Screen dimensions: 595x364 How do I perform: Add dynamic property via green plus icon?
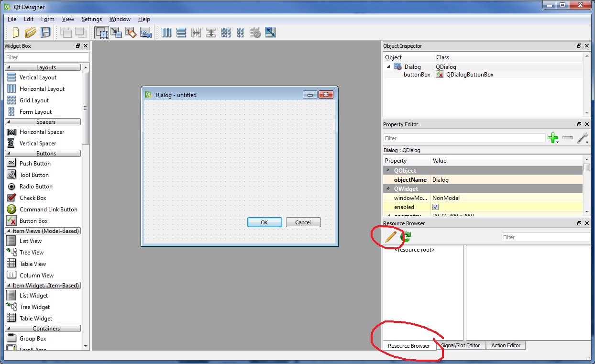click(x=553, y=138)
